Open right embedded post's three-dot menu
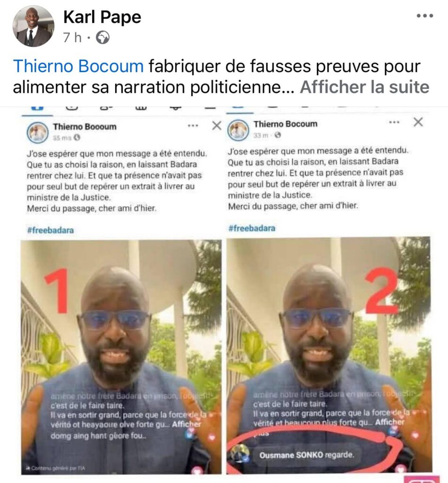448x483 pixels. tap(394, 122)
